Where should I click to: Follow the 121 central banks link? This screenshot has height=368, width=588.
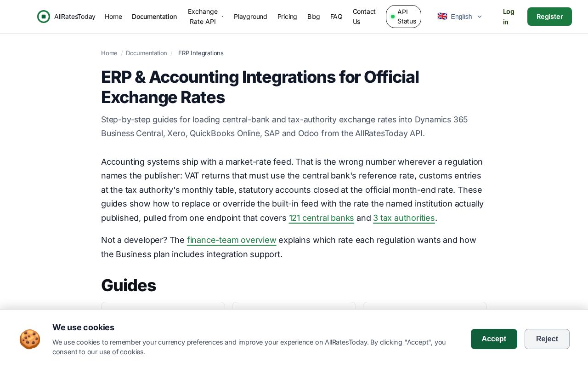pos(322,218)
